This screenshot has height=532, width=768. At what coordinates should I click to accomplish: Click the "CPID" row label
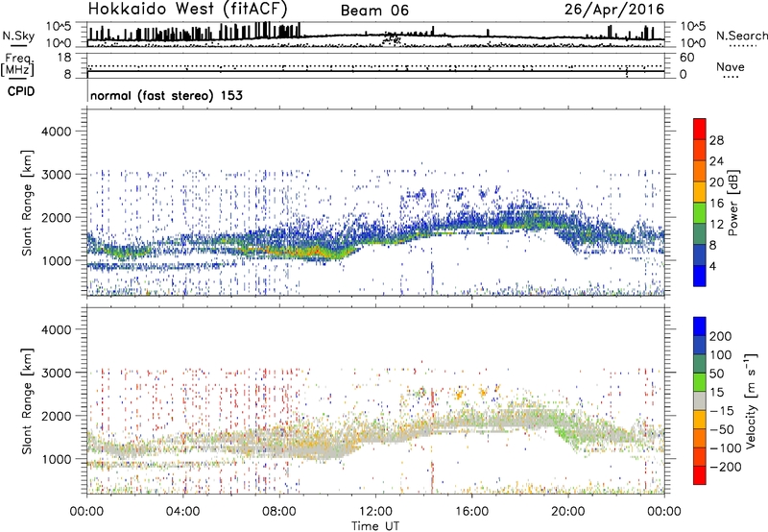[21, 91]
